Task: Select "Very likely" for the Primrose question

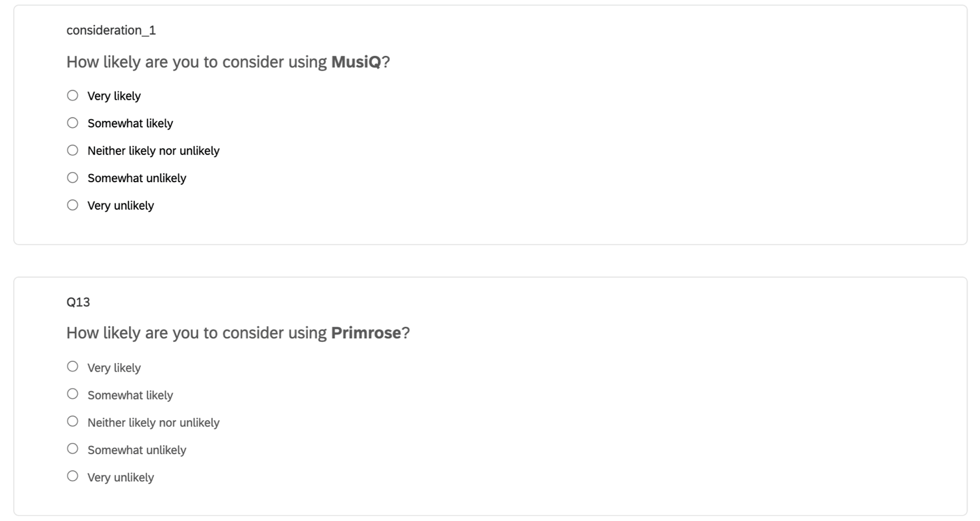Action: [x=73, y=366]
